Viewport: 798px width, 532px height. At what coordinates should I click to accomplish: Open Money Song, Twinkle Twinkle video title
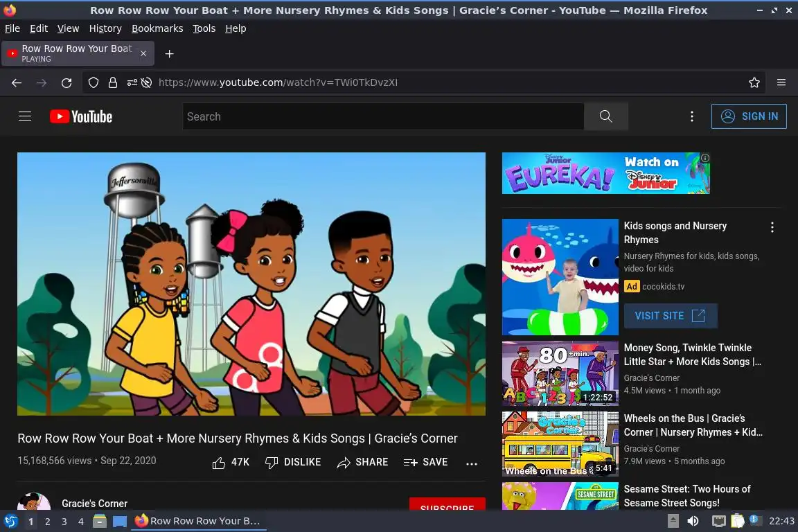tap(692, 355)
